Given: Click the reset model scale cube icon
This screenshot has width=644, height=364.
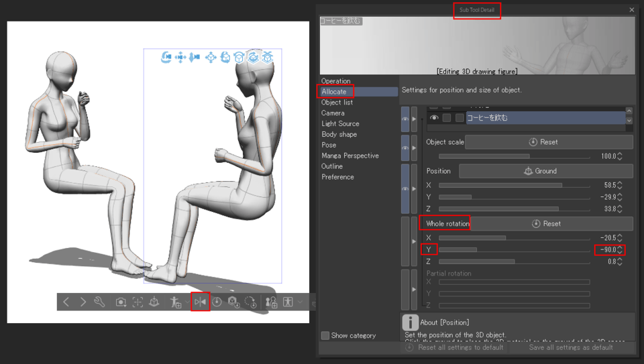Looking at the screenshot, I should pos(233,302).
